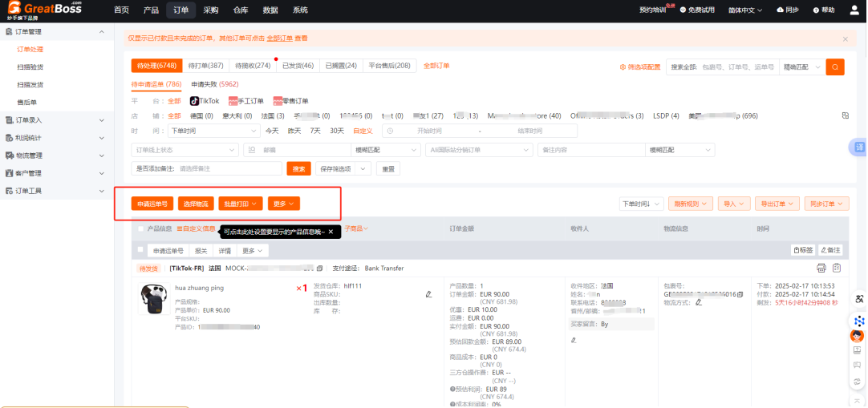Click the printer icon on the order row

pos(821,268)
